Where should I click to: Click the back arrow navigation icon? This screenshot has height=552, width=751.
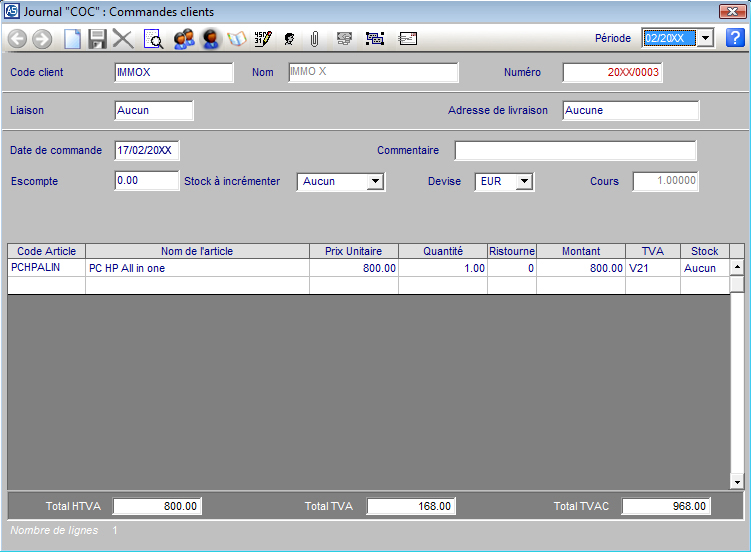tap(17, 39)
